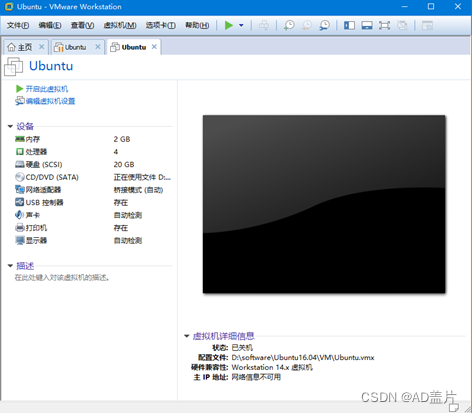472x413 pixels.
Task: Select the 硬盘 (SCSI) row label
Action: 44,165
